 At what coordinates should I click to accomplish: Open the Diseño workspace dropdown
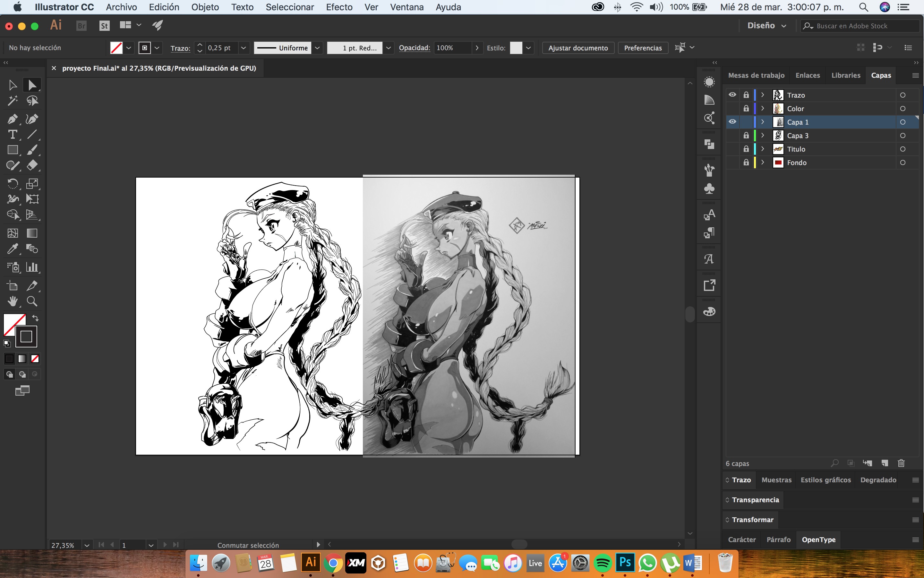(x=767, y=26)
